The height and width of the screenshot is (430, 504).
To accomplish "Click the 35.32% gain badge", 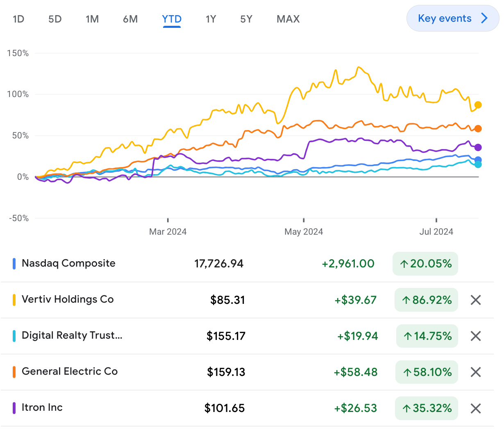I will click(x=427, y=408).
